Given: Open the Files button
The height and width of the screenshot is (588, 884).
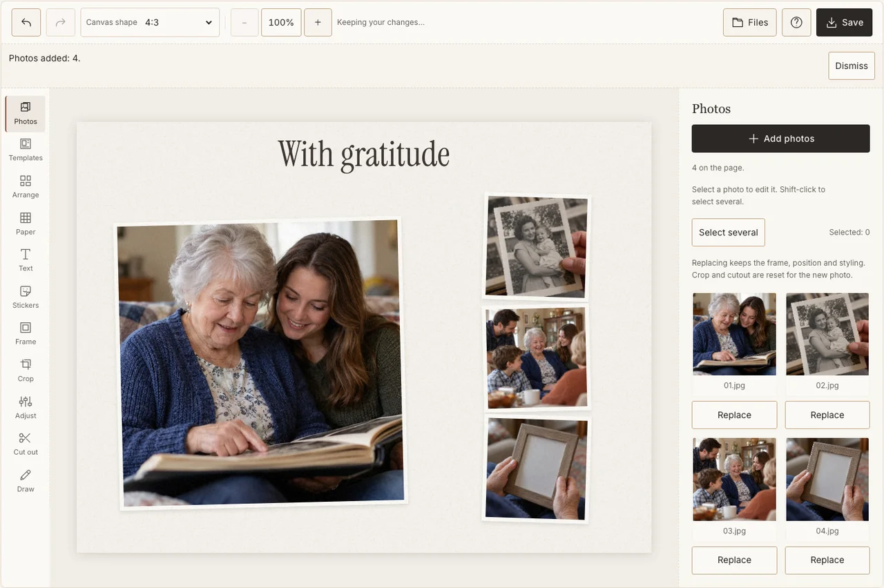Looking at the screenshot, I should click(750, 22).
